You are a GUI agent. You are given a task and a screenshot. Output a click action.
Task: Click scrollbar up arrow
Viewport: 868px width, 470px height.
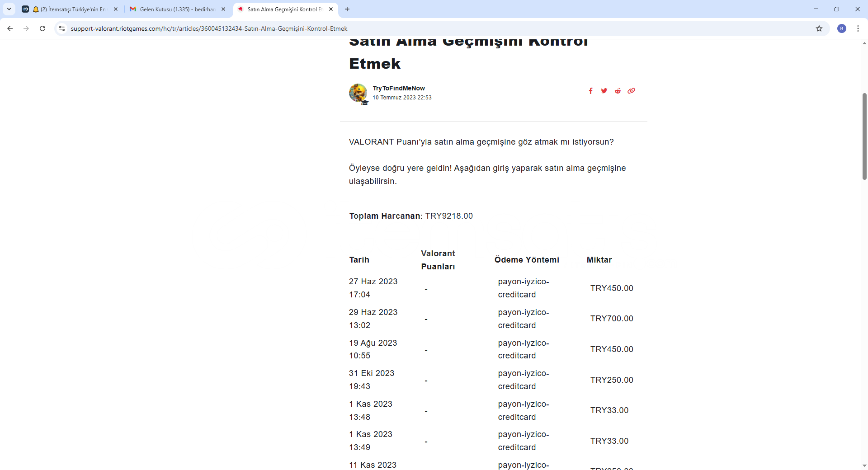[x=864, y=43]
